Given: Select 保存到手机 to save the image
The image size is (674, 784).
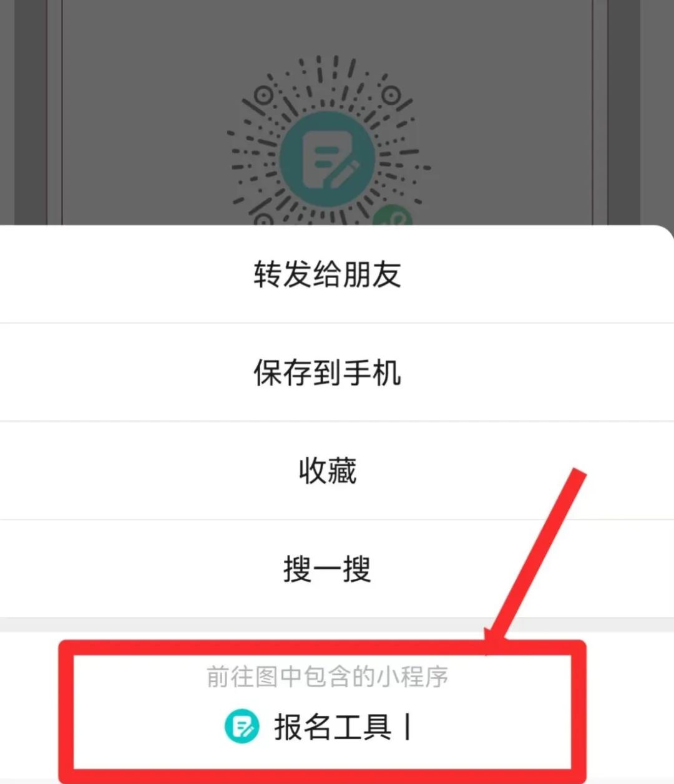Looking at the screenshot, I should coord(327,372).
